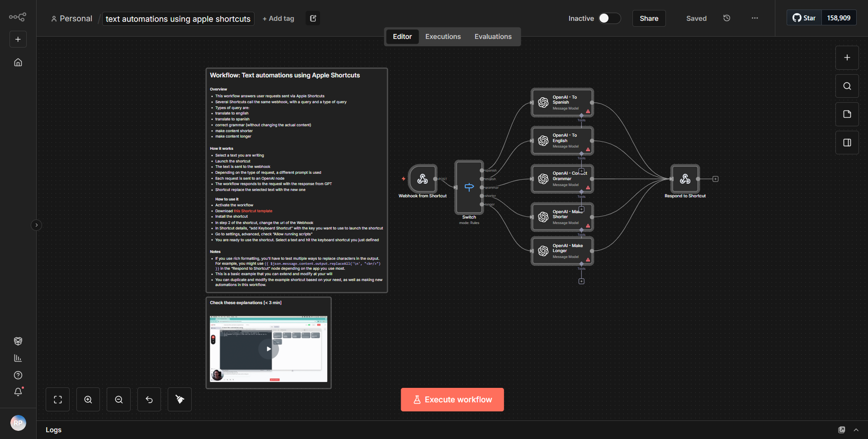Select the OpenAI - Make Longer node
This screenshot has width=868, height=439.
coord(562,251)
